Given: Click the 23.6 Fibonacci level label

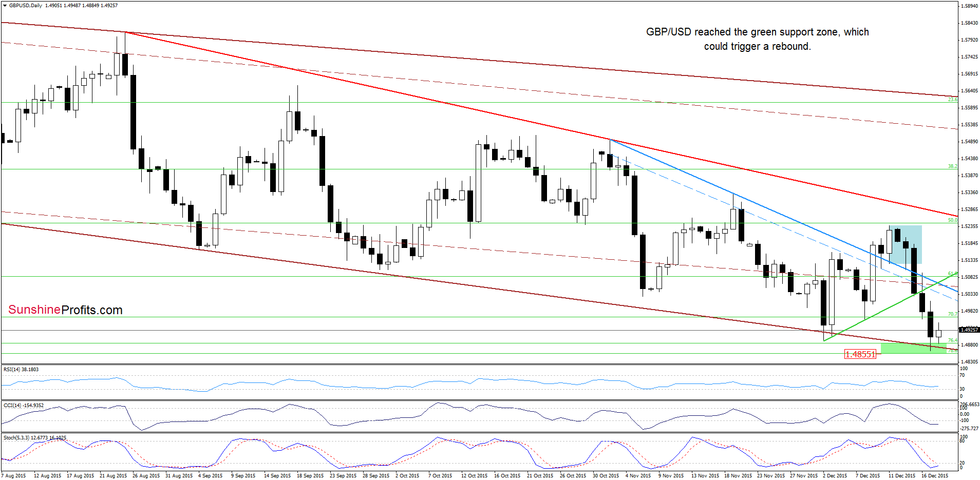Looking at the screenshot, I should (x=952, y=100).
